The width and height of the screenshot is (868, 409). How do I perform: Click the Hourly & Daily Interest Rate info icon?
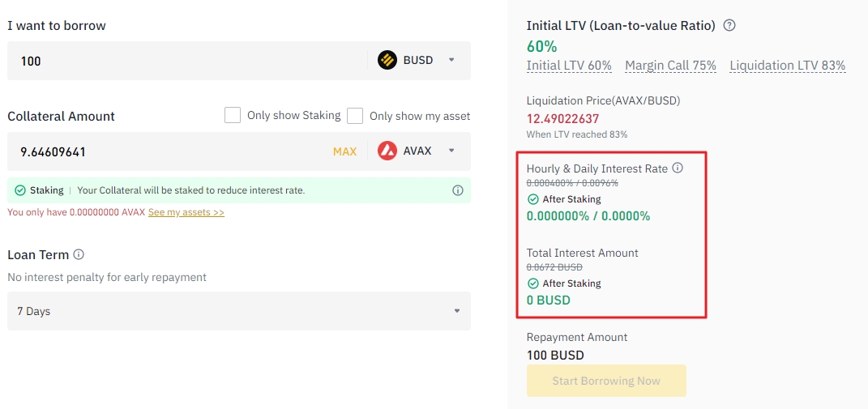tap(678, 168)
